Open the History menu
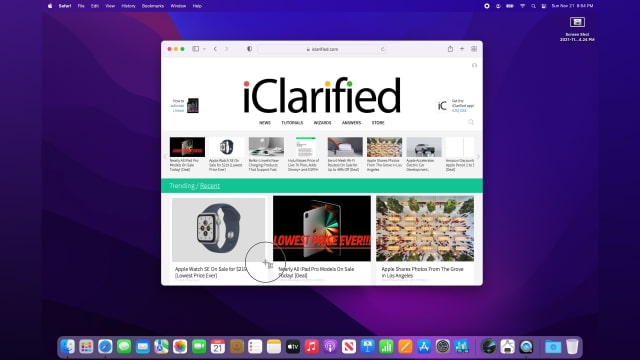This screenshot has height=360, width=640. [128, 6]
